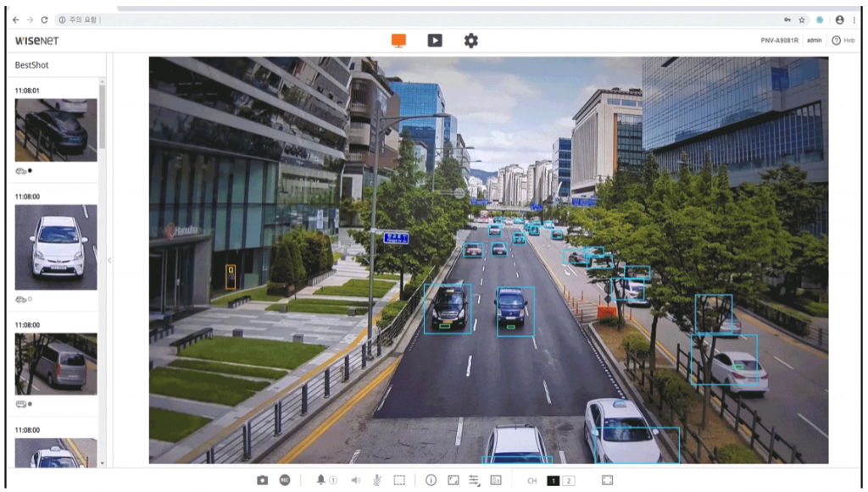This screenshot has width=868, height=492.
Task: Capture a snapshot with the camera icon
Action: tap(263, 480)
